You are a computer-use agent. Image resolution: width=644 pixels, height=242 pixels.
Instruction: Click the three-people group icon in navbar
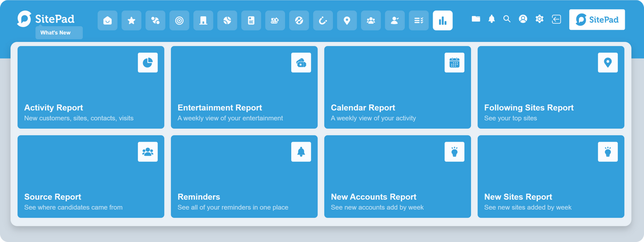(371, 21)
